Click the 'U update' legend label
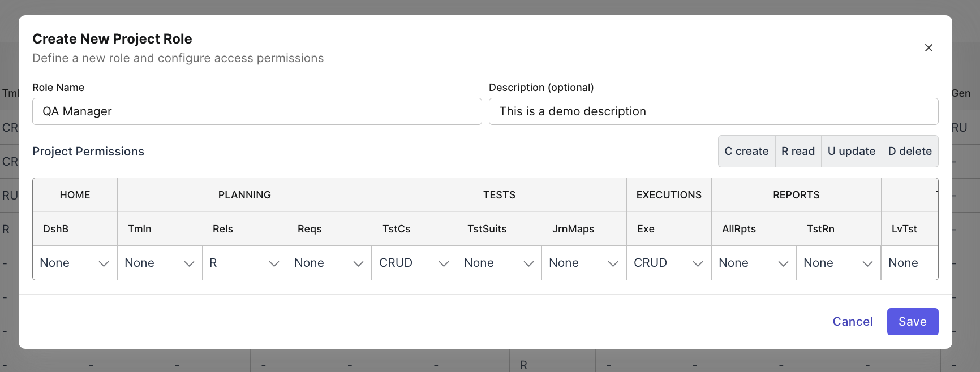980x372 pixels. pos(852,151)
